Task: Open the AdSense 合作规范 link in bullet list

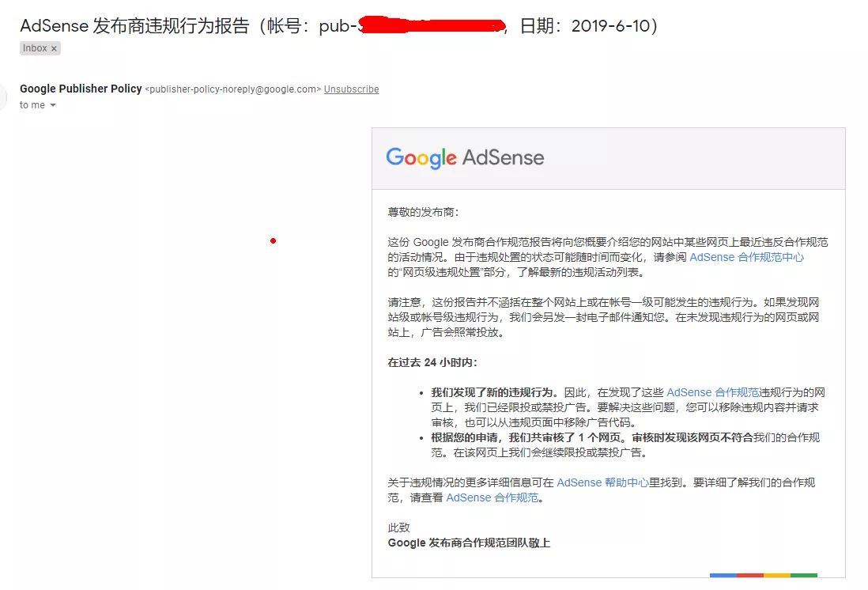Action: pos(712,392)
